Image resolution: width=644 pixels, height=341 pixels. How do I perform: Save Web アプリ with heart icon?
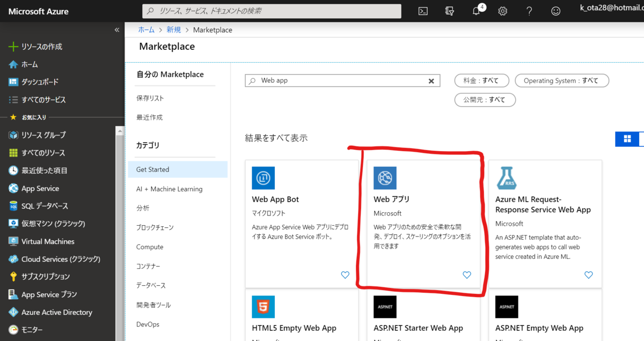pos(467,275)
